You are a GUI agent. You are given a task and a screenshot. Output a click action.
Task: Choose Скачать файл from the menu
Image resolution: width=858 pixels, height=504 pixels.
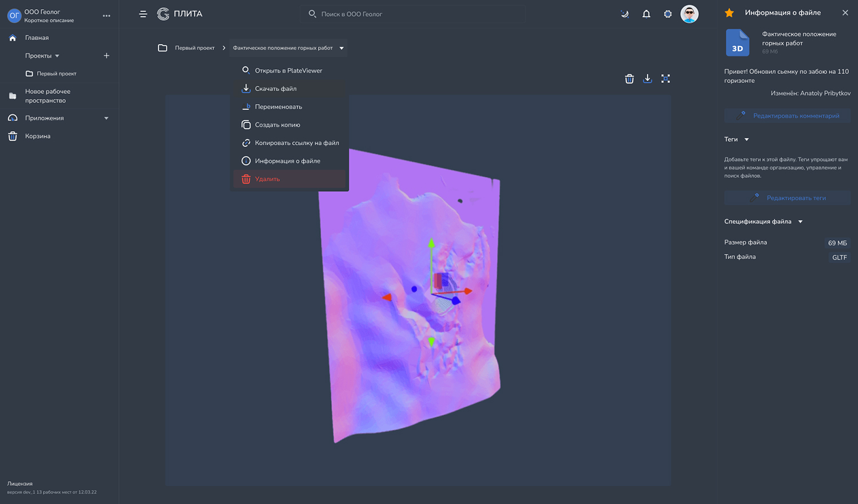pos(289,89)
